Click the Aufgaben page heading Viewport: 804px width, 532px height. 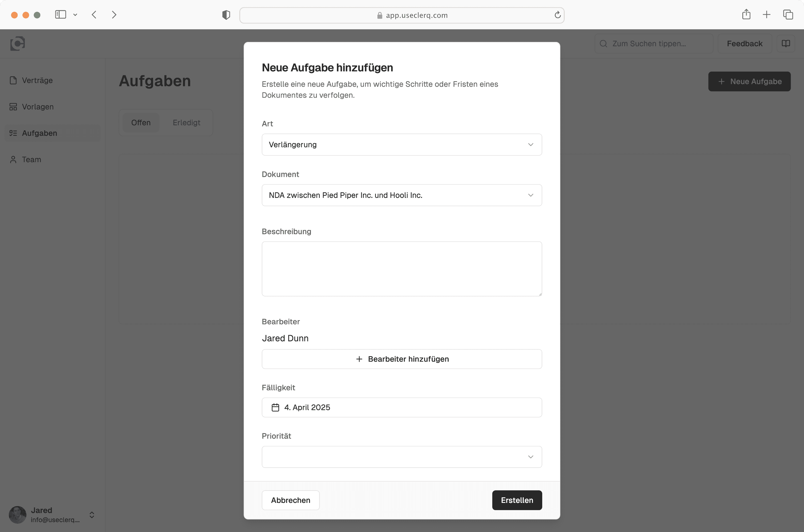(x=155, y=81)
